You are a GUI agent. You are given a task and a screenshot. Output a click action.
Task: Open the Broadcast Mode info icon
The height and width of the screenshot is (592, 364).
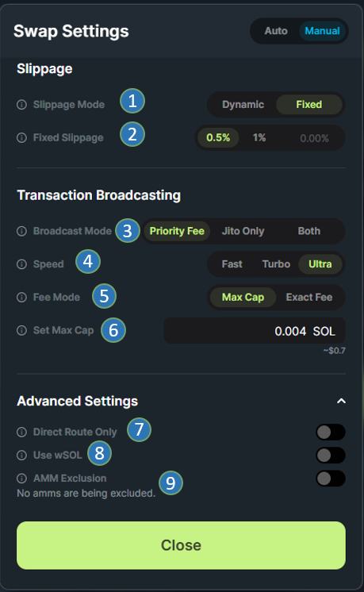(22, 231)
